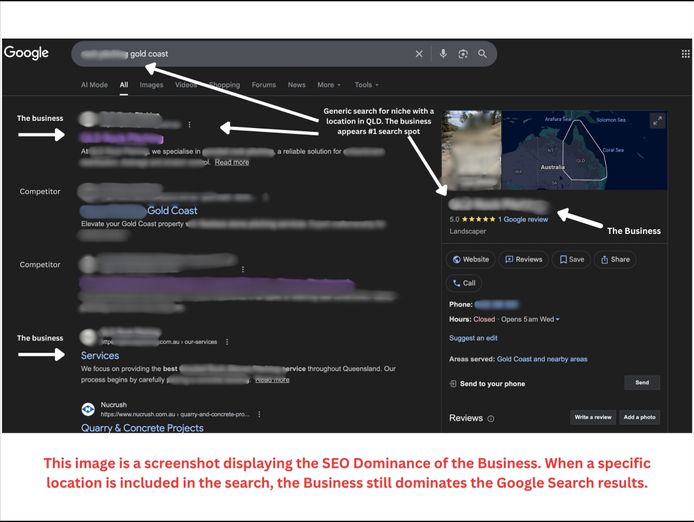Submit search with magnifier icon

tap(482, 54)
